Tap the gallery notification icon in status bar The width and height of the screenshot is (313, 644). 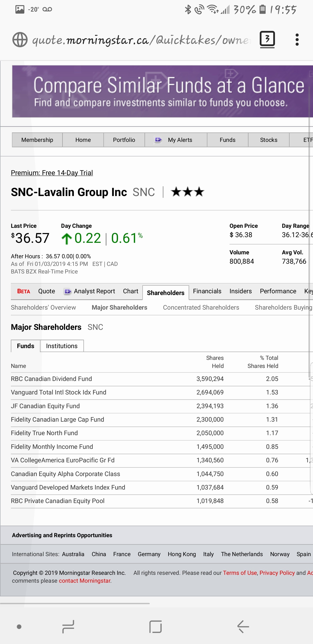point(20,10)
